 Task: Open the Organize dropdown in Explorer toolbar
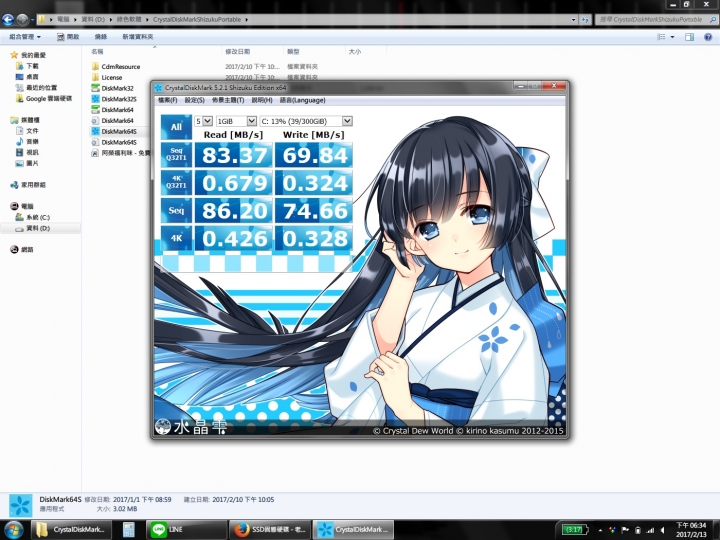[x=25, y=37]
